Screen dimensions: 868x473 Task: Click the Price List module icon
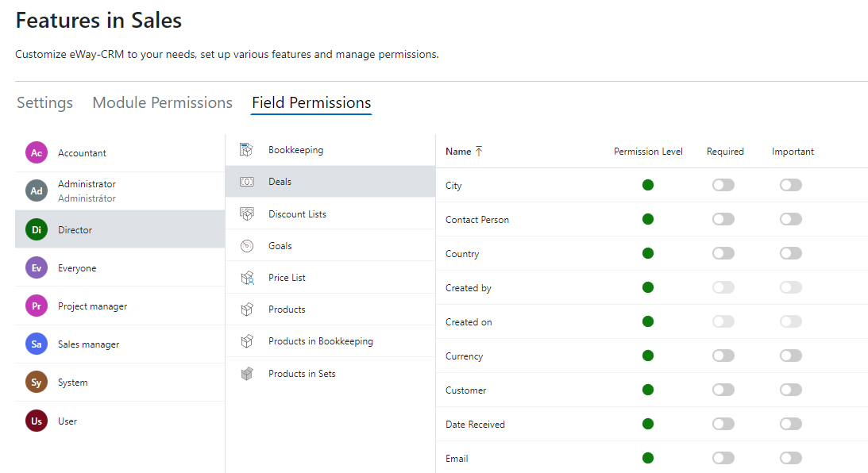[x=247, y=278]
